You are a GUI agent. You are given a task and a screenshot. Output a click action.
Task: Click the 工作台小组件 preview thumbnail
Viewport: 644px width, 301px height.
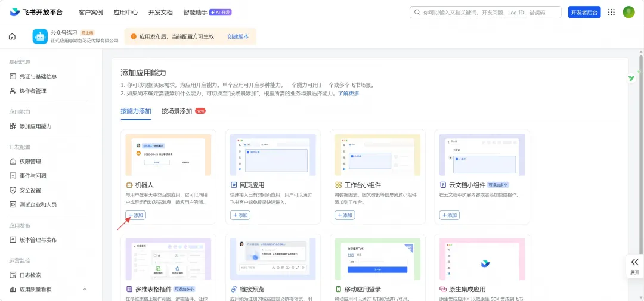378,155
